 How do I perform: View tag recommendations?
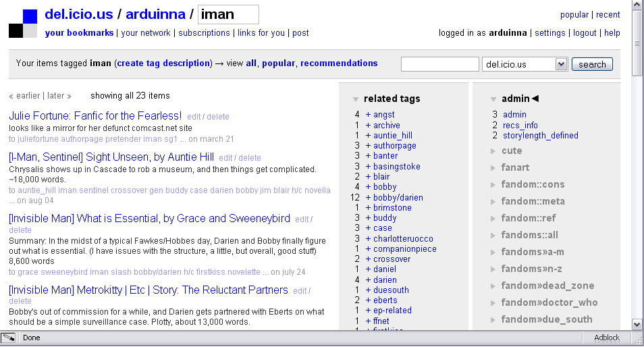pos(339,63)
